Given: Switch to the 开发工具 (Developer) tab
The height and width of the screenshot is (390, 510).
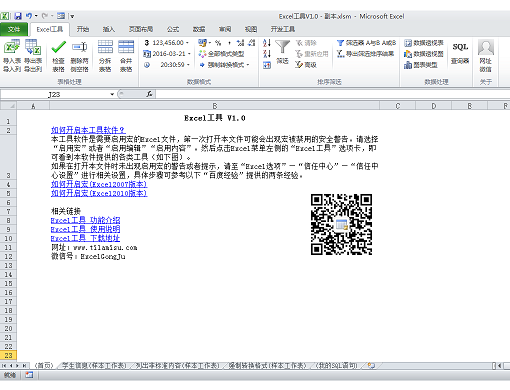Looking at the screenshot, I should click(x=283, y=29).
